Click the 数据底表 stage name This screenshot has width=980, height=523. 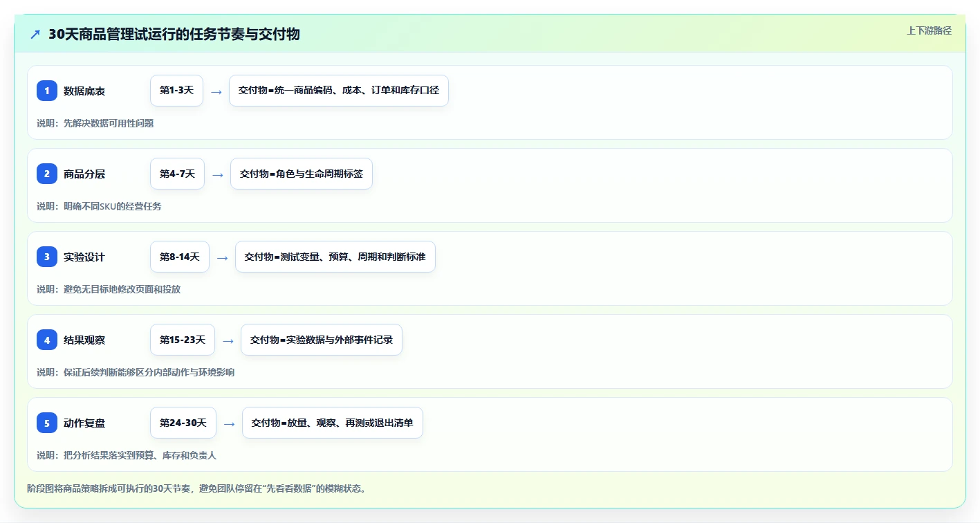pyautogui.click(x=84, y=91)
